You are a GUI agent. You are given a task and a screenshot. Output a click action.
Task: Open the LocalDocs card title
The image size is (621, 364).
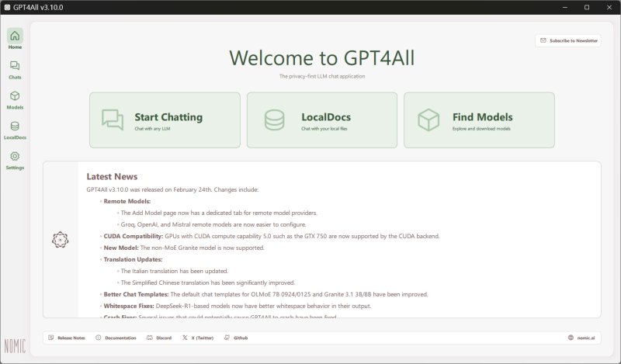(326, 117)
